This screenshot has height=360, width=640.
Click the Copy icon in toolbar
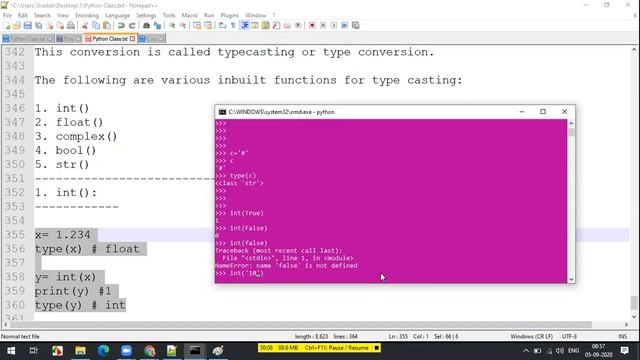point(96,26)
